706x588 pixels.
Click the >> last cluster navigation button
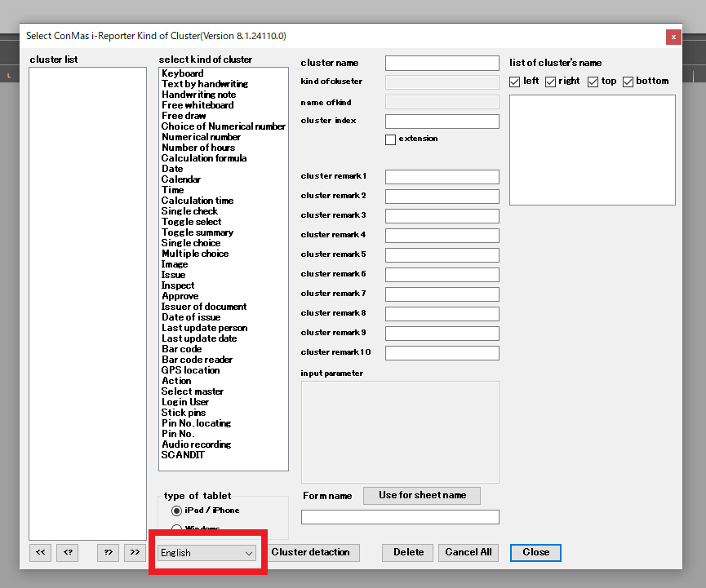coord(135,552)
